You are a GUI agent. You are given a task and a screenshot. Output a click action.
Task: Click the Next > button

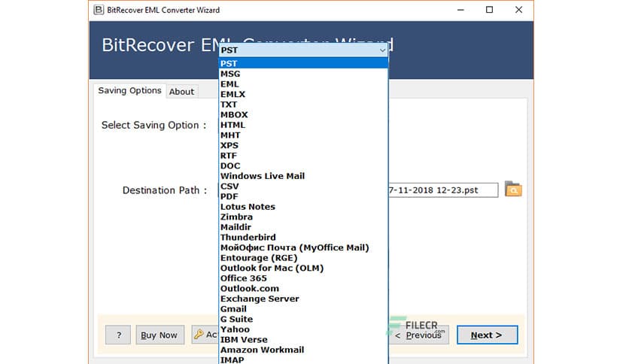[487, 335]
